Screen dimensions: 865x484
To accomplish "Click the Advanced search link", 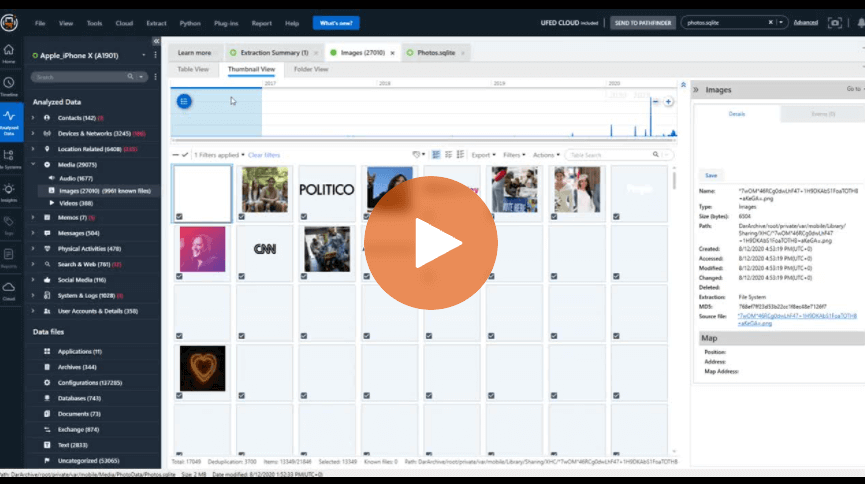I will (x=805, y=23).
